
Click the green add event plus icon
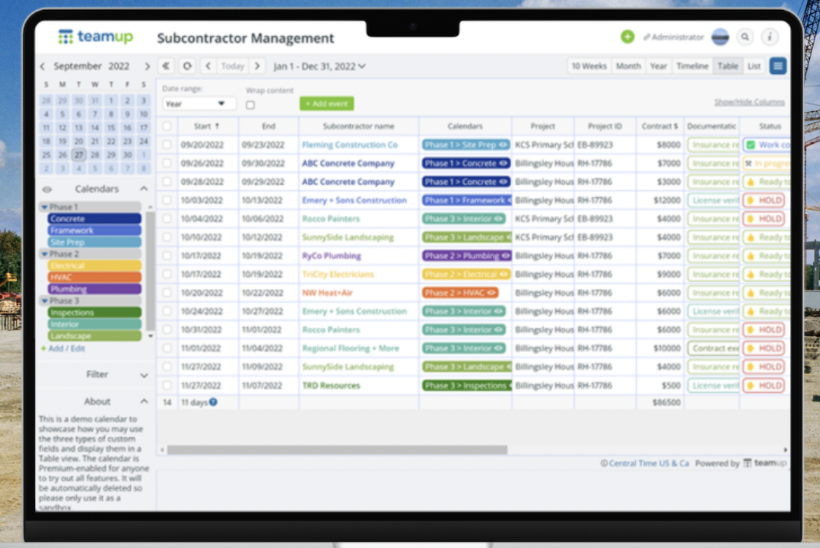click(628, 37)
